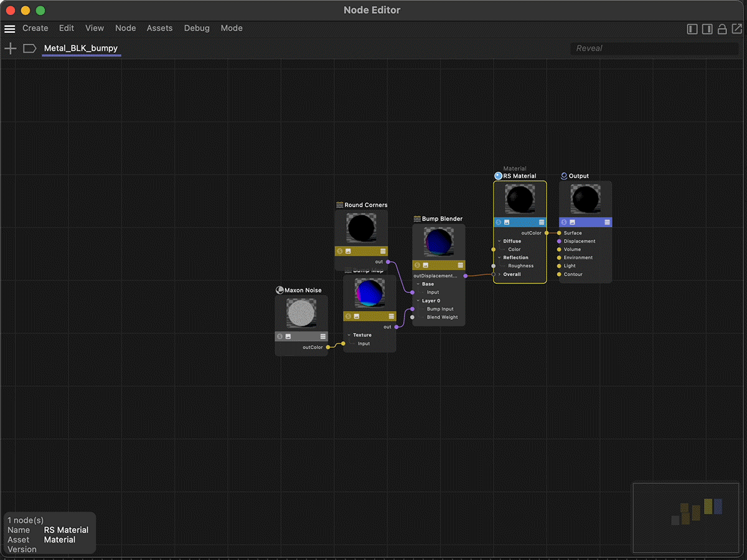Image resolution: width=747 pixels, height=560 pixels.
Task: Click the Reveal search field
Action: click(x=654, y=49)
